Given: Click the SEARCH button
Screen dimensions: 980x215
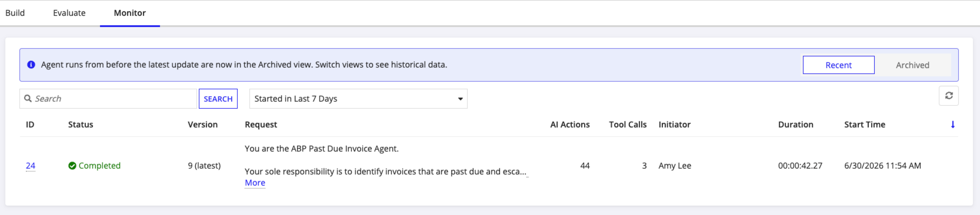Looking at the screenshot, I should click(x=218, y=99).
